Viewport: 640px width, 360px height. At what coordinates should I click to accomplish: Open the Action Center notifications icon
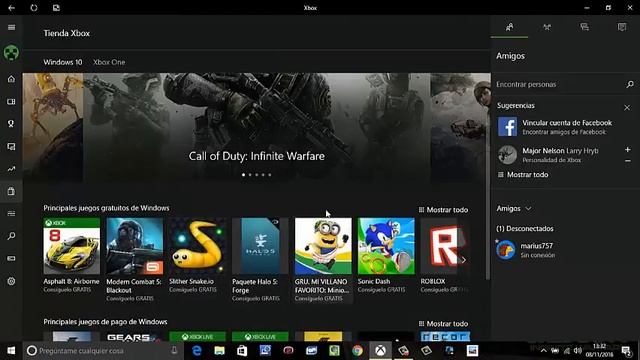(626, 351)
